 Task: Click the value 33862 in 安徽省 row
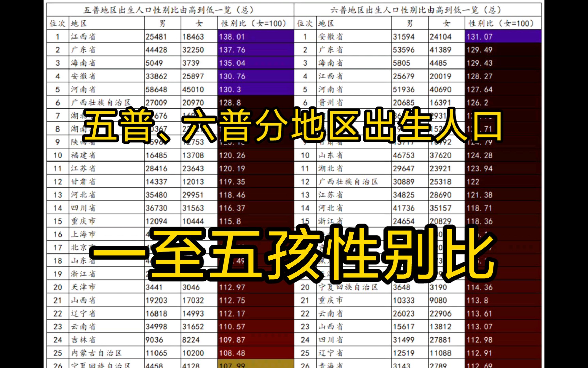pyautogui.click(x=156, y=76)
